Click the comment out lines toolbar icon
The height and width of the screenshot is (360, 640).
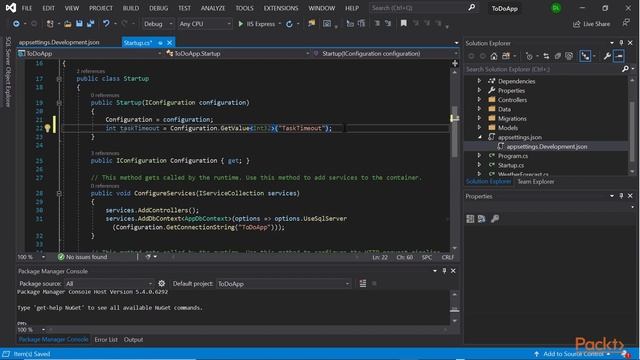(377, 24)
